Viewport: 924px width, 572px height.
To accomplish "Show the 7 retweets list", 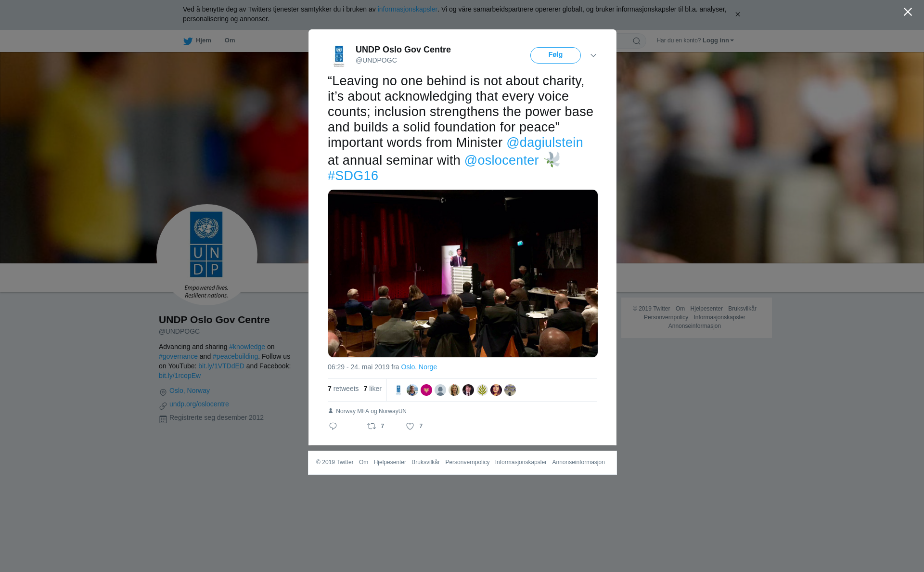I will tap(343, 389).
